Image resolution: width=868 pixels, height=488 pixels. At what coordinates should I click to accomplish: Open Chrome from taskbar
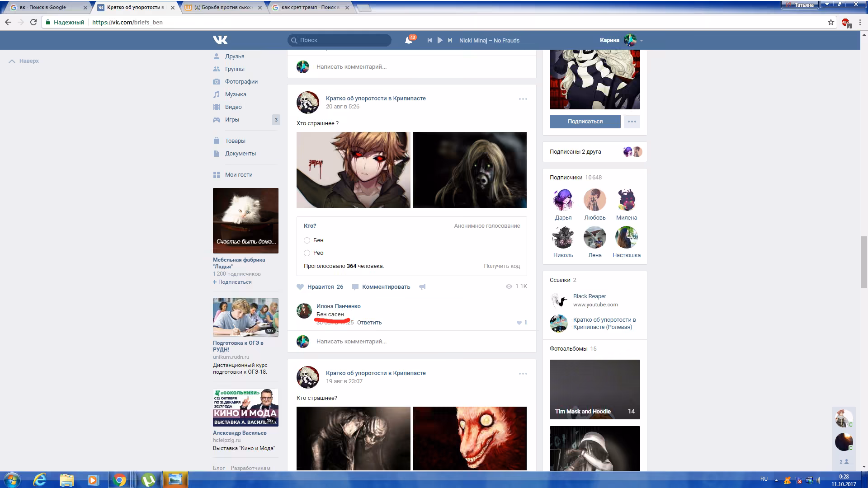pyautogui.click(x=120, y=479)
